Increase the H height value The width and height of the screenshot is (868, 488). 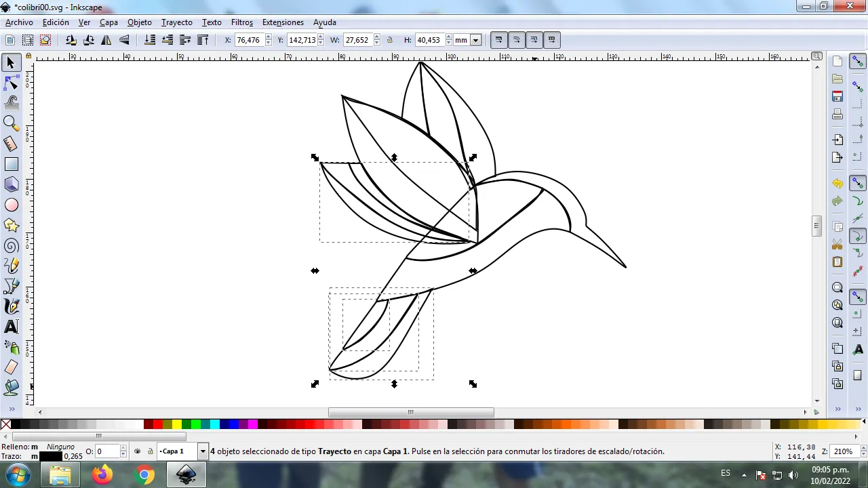pyautogui.click(x=448, y=37)
